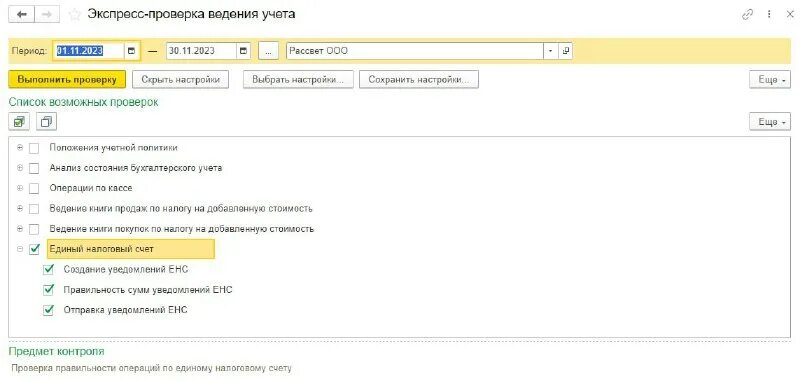Select row Правильность сумм уведомлений ЕНС
This screenshot has height=381, width=800.
[x=148, y=290]
